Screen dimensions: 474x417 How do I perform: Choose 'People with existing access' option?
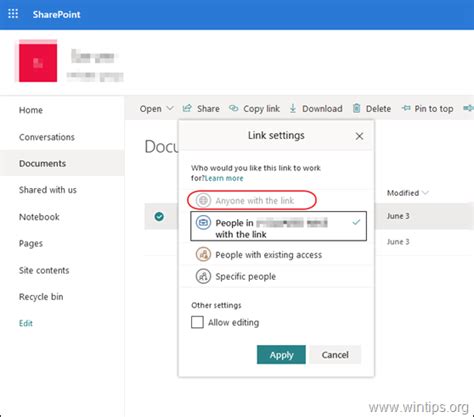(276, 255)
